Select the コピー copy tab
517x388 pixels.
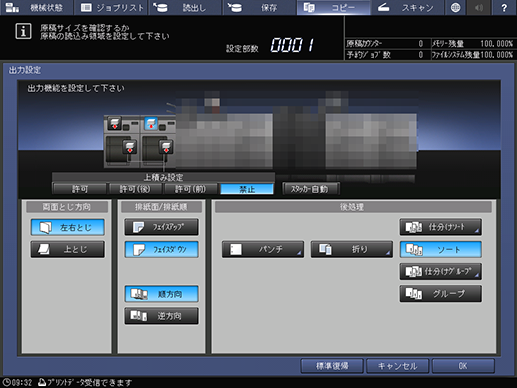(333, 7)
